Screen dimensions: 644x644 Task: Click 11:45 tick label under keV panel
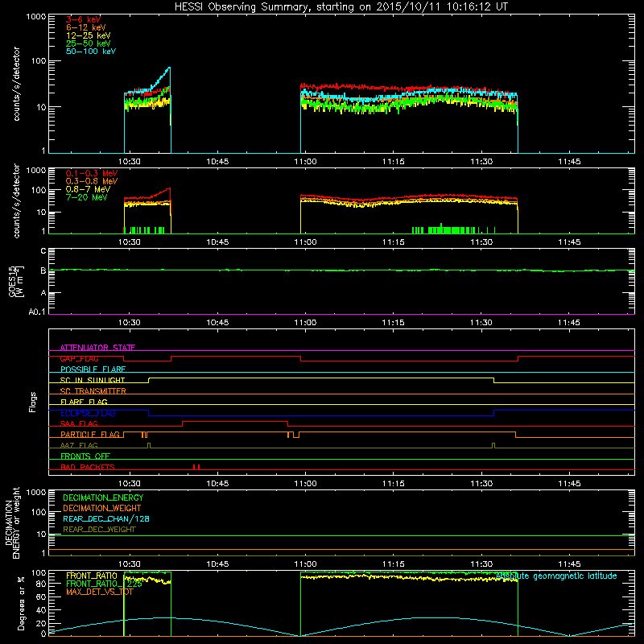570,162
